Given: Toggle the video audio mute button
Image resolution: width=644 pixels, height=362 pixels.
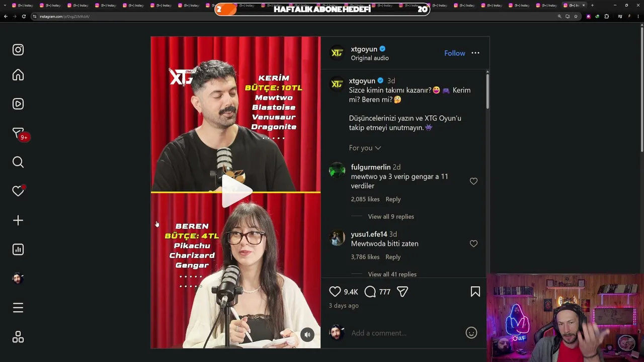Looking at the screenshot, I should 307,335.
